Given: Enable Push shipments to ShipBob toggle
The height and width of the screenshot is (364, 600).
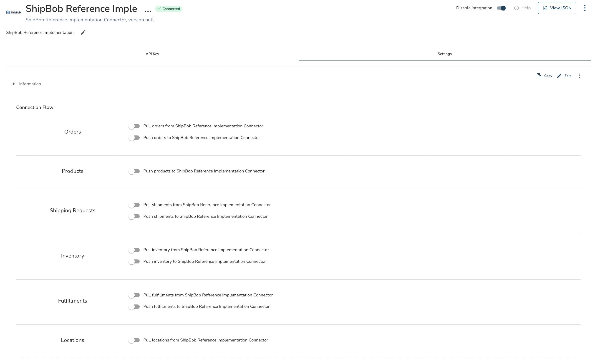Looking at the screenshot, I should point(134,216).
